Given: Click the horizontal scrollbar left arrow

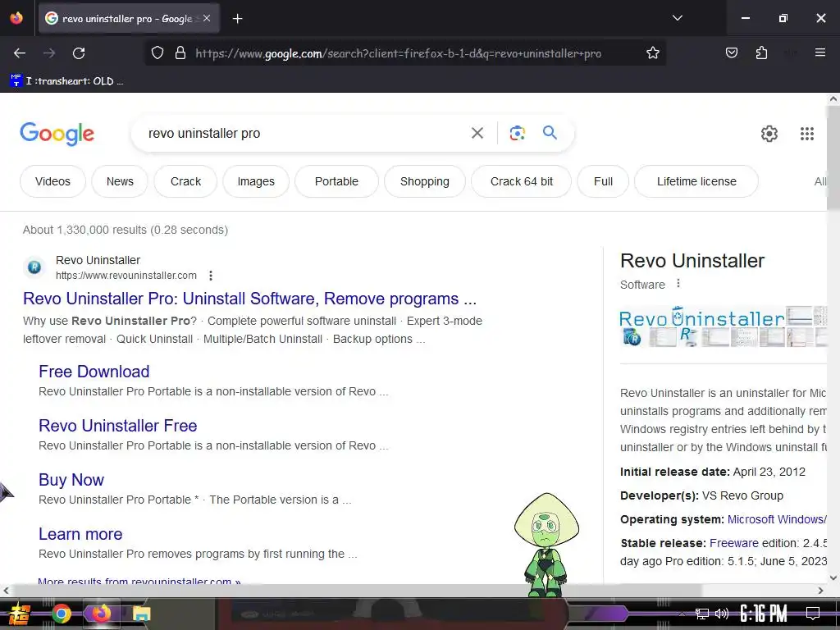Looking at the screenshot, I should (x=6, y=591).
